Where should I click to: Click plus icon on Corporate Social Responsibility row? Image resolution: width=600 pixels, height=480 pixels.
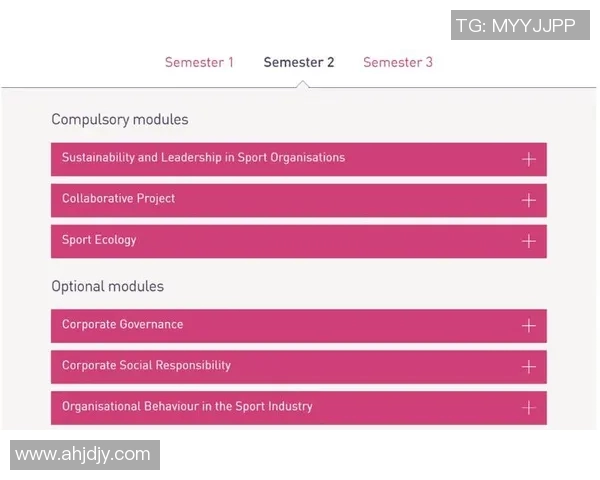pyautogui.click(x=528, y=367)
